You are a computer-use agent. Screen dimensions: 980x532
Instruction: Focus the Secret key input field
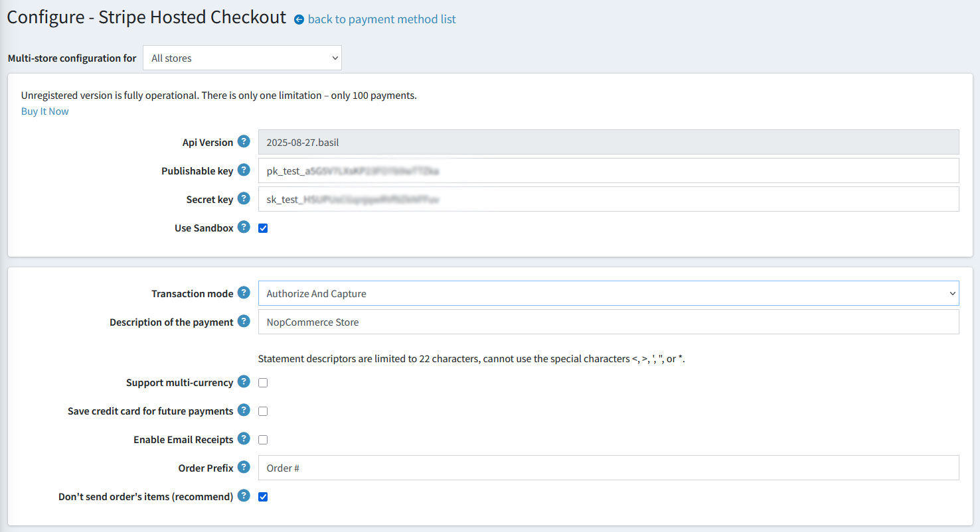(x=608, y=199)
